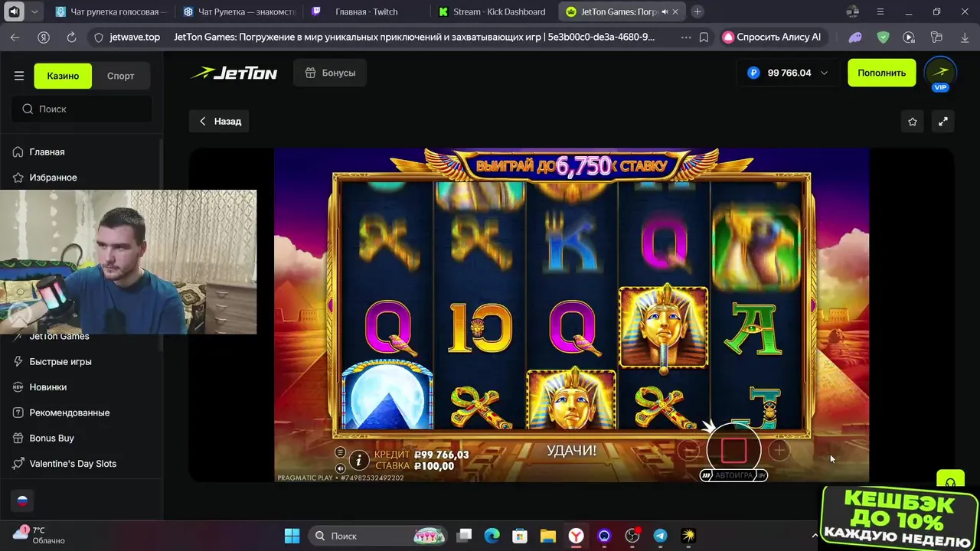Open Избранное in the sidebar
980x551 pixels.
point(53,177)
